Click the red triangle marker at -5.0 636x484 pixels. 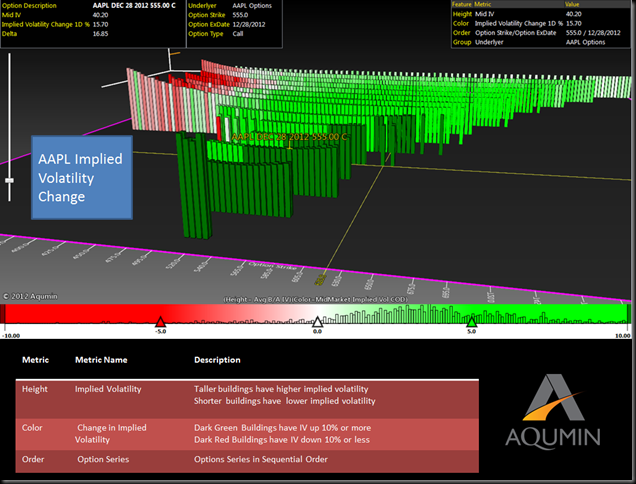[161, 322]
